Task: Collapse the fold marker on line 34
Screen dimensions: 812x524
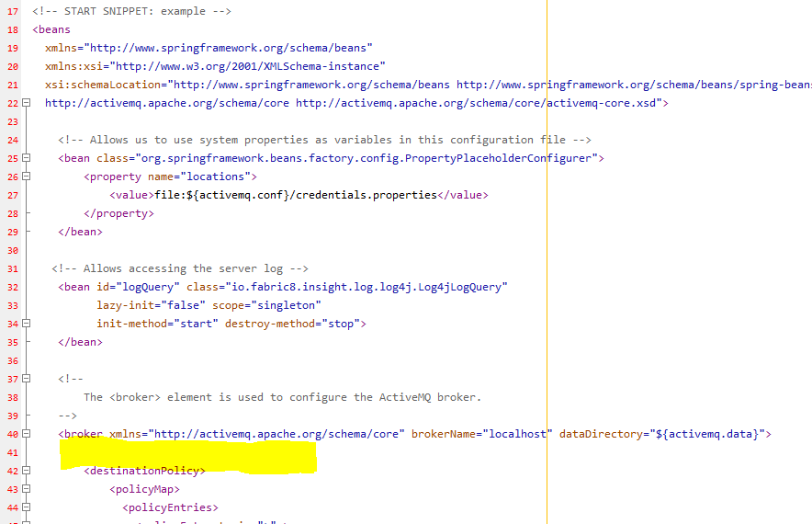Action: point(26,324)
